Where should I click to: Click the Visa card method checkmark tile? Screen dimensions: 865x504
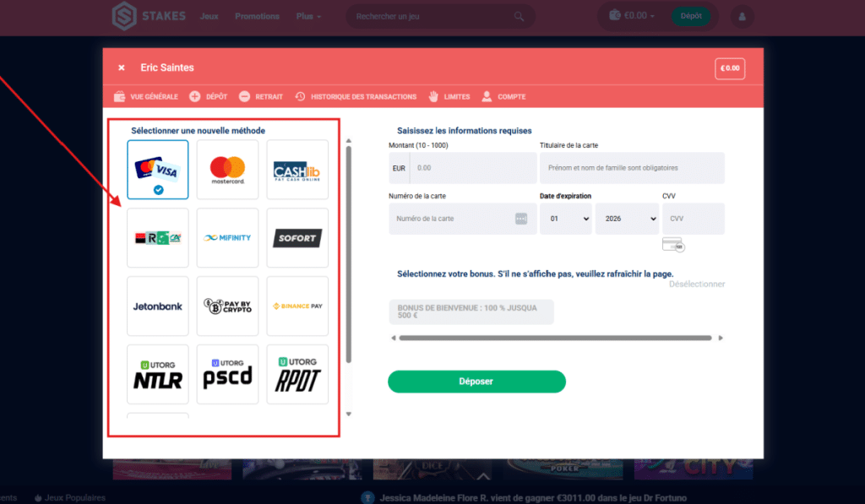(x=157, y=170)
